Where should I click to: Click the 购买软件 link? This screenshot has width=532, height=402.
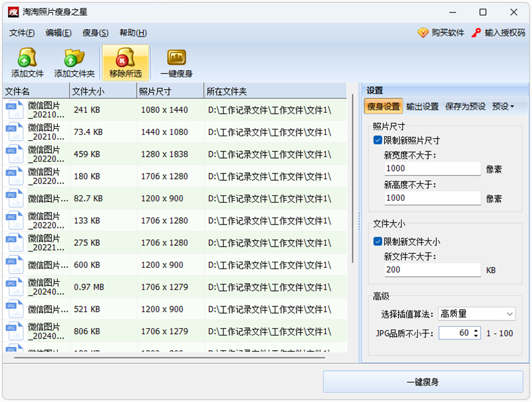(448, 33)
